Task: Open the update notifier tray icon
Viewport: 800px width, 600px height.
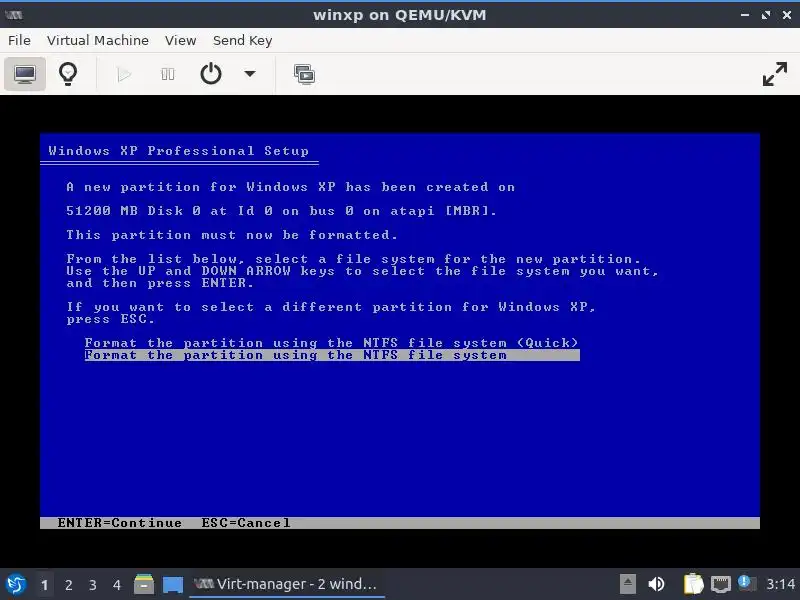Action: (x=746, y=584)
